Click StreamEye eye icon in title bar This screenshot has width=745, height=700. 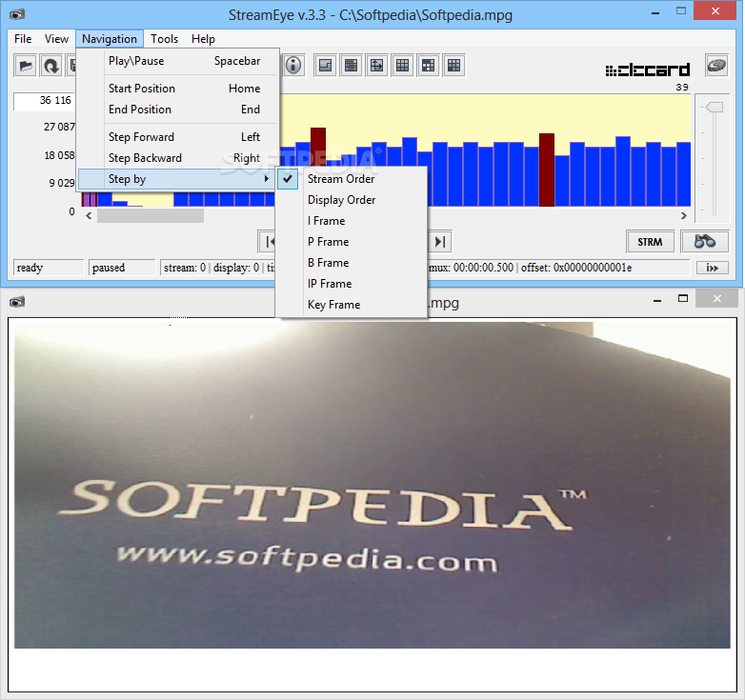coord(17,14)
